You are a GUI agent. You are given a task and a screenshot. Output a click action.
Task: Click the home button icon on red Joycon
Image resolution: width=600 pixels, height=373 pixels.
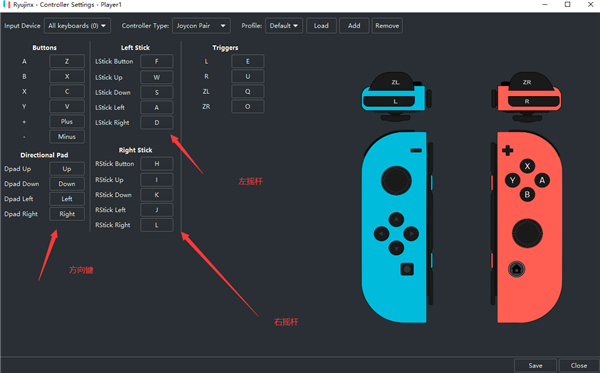516,269
